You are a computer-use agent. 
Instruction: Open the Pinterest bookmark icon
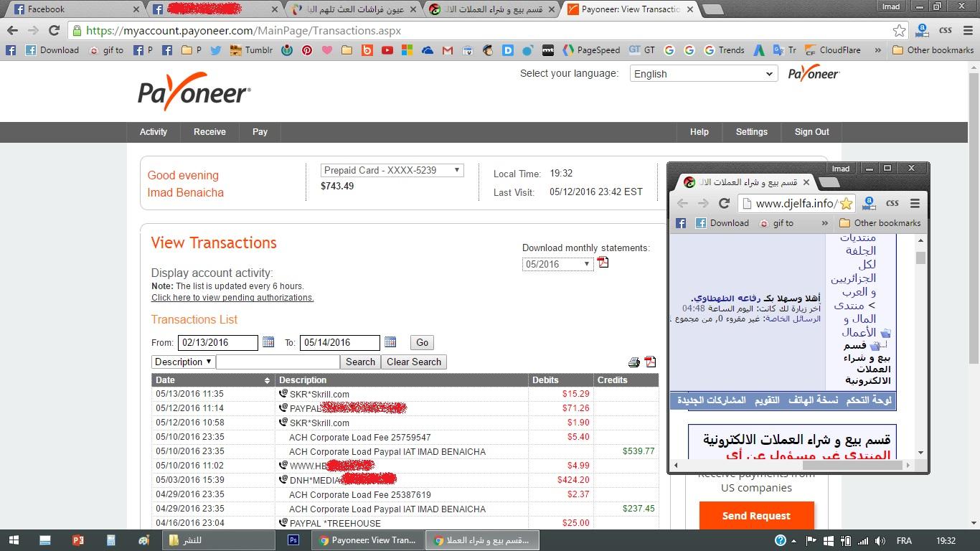pyautogui.click(x=307, y=50)
